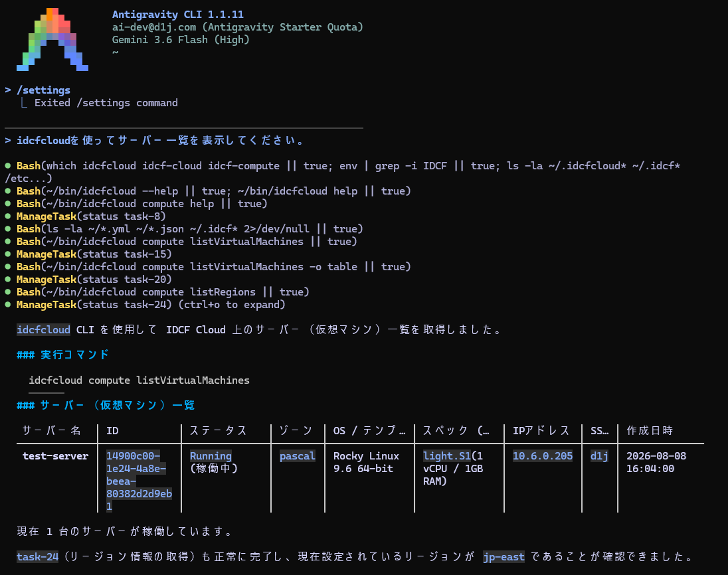Click the 'Exited /settings command' message
The height and width of the screenshot is (575, 728).
(x=106, y=102)
